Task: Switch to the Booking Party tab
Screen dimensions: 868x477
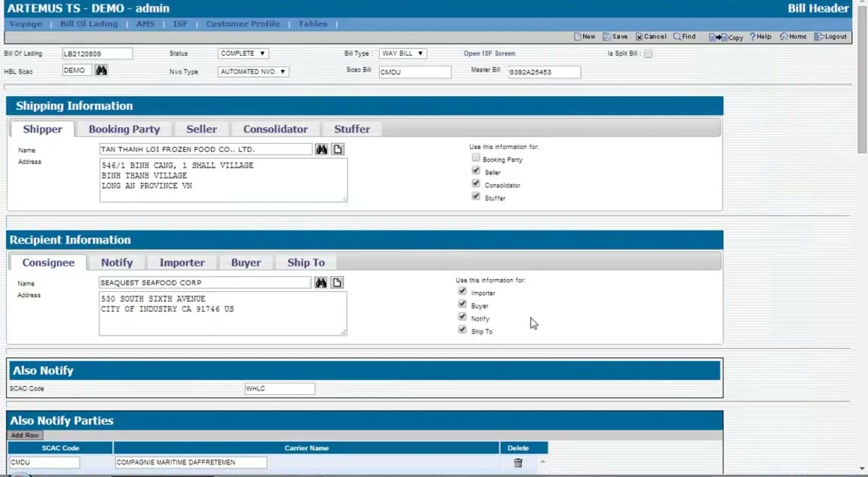Action: [x=124, y=129]
